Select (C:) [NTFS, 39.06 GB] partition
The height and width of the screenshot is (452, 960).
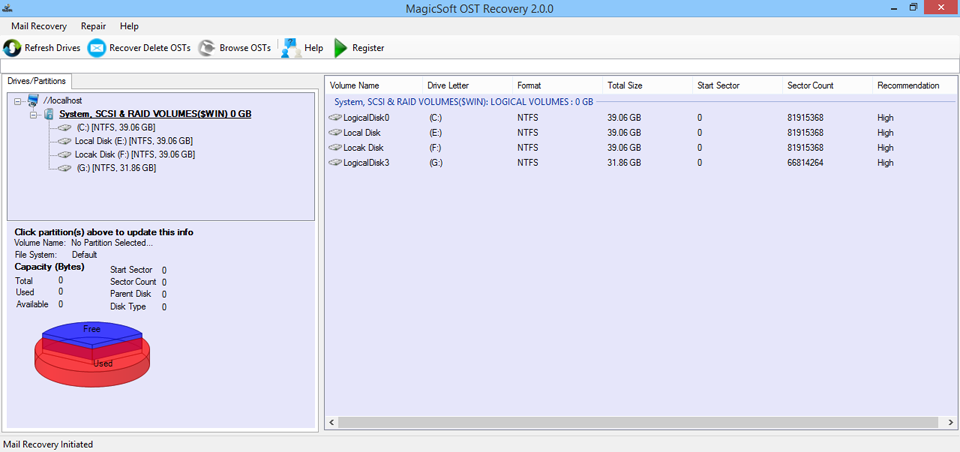[x=116, y=128]
